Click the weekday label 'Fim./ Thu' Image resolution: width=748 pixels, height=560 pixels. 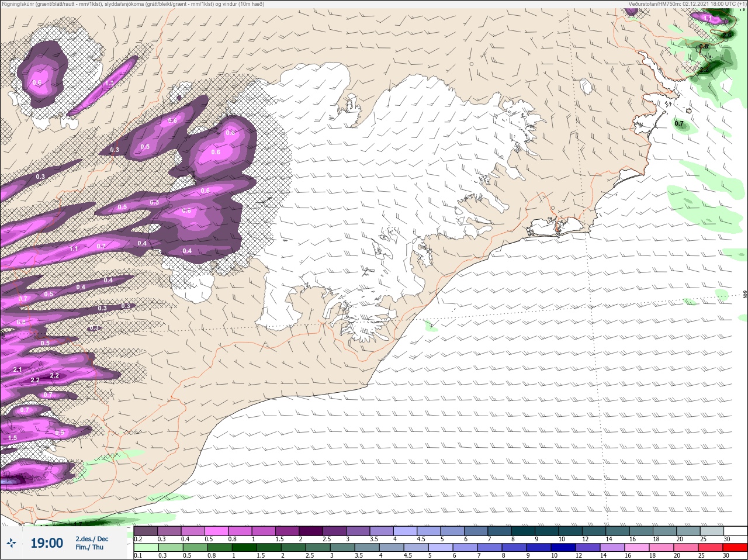pyautogui.click(x=89, y=547)
